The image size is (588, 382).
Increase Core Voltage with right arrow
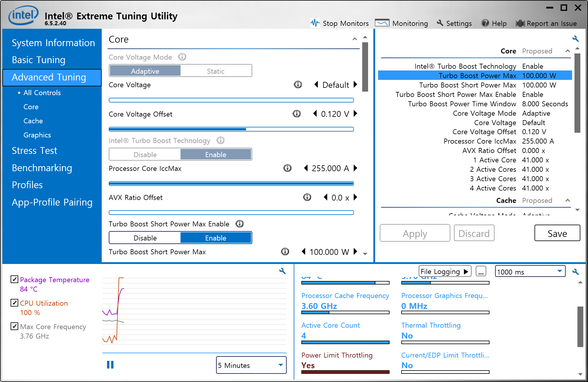pyautogui.click(x=355, y=85)
